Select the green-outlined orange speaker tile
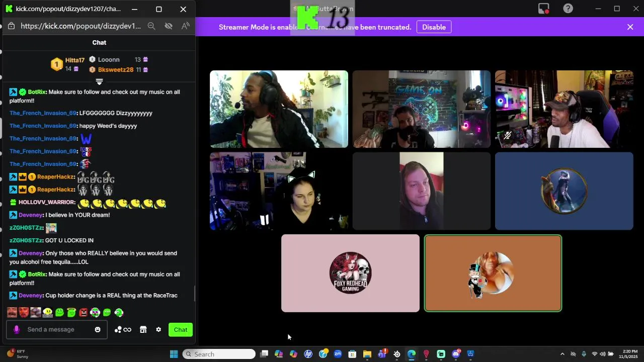This screenshot has height=362, width=644. 493,273
